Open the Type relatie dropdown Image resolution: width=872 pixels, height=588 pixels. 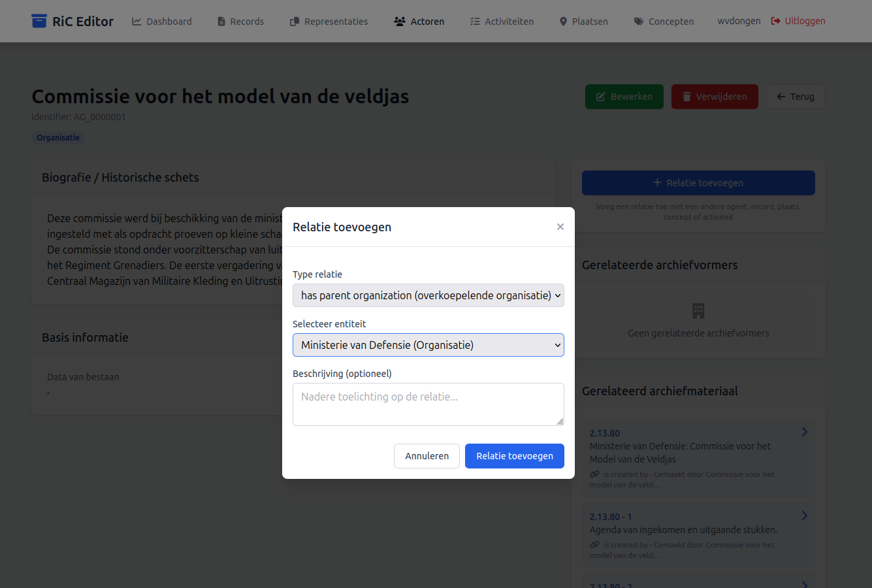point(428,295)
